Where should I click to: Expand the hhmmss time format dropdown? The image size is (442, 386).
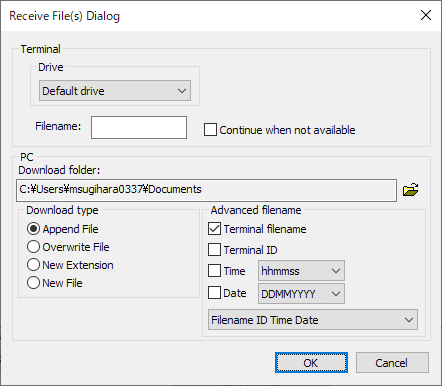pyautogui.click(x=301, y=271)
